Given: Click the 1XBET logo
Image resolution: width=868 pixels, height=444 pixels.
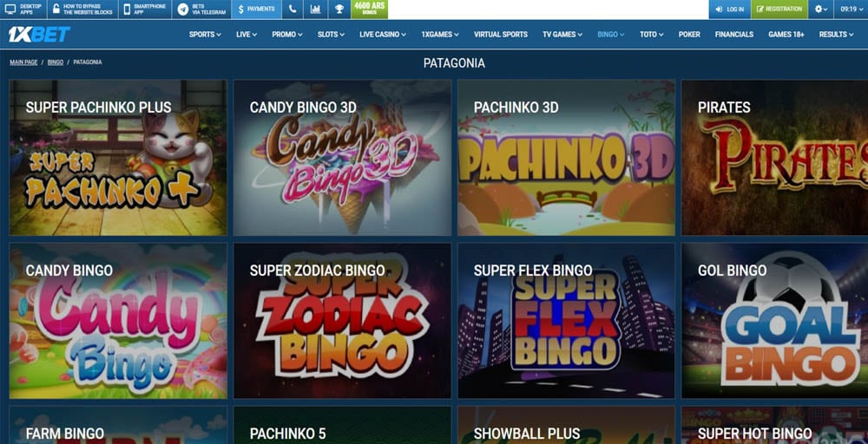Looking at the screenshot, I should [x=39, y=35].
